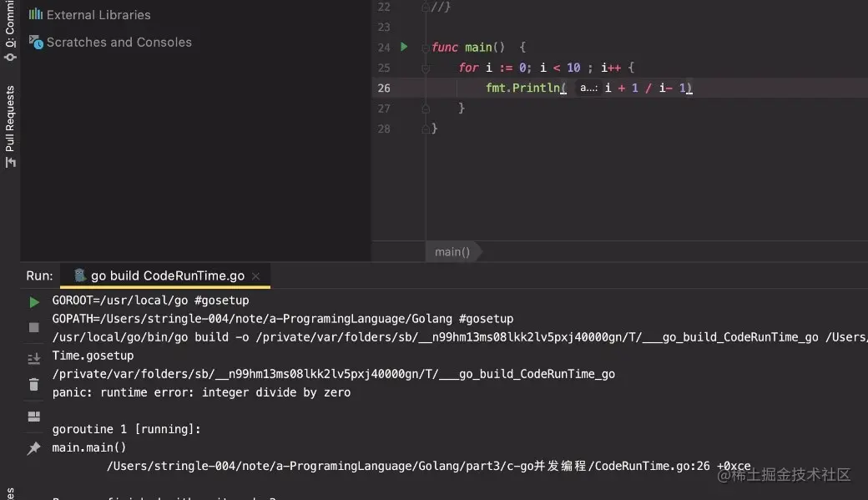Close the go build CodeRunTime.go tab

[255, 275]
